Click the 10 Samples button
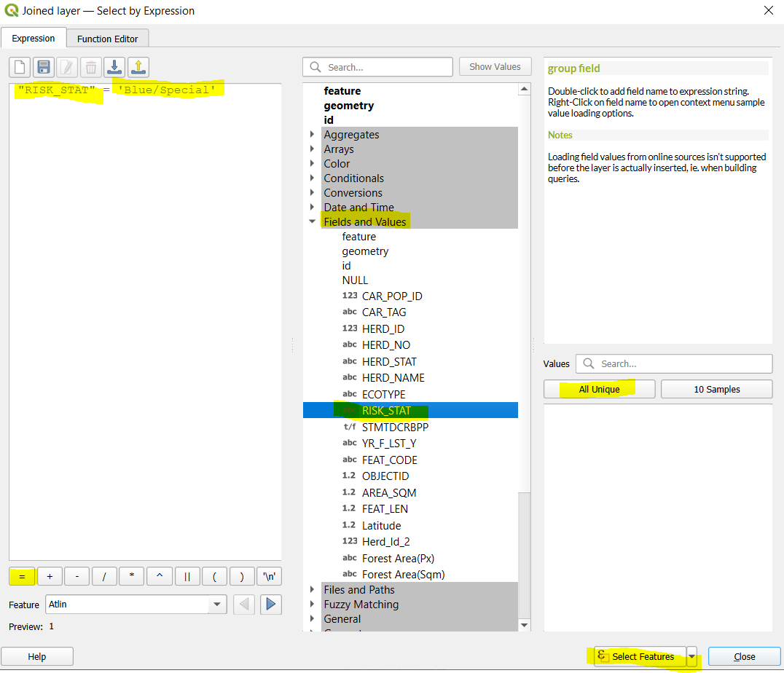This screenshot has height=673, width=784. (716, 389)
